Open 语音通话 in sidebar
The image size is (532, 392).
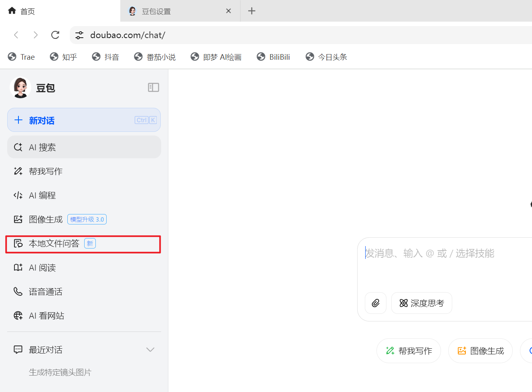point(84,291)
